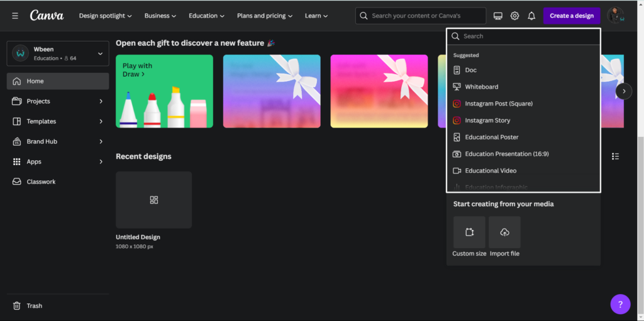Show next gift cards with arrow
Viewport: 644px width, 321px height.
pos(624,91)
